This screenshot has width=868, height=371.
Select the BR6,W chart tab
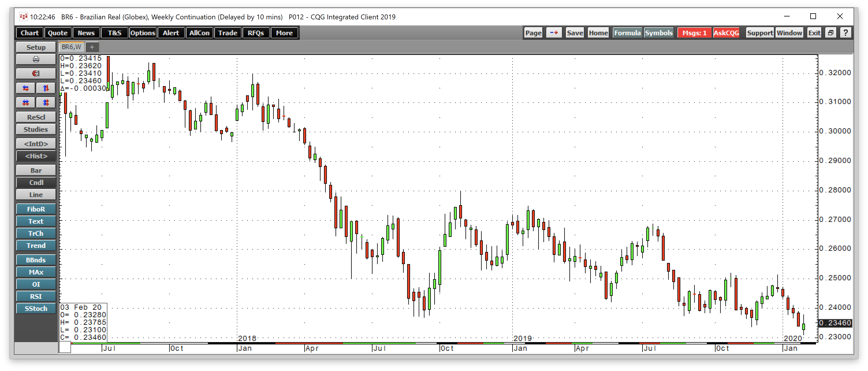(71, 47)
